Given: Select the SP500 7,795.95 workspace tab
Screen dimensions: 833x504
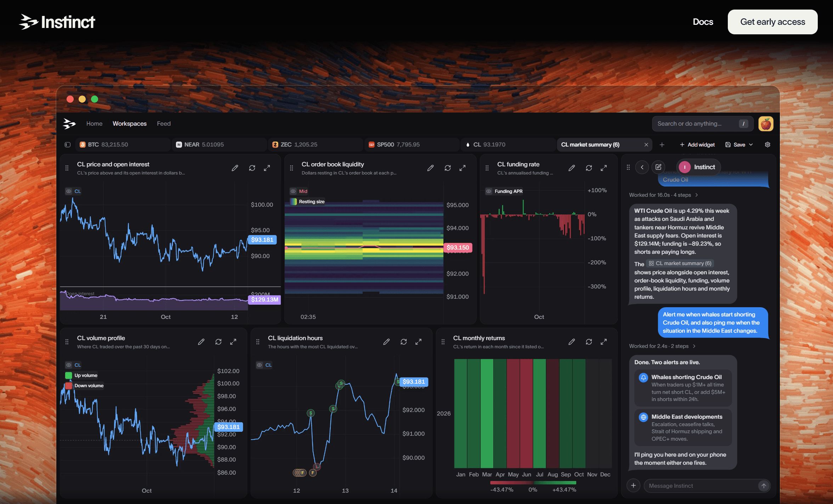Looking at the screenshot, I should pos(412,144).
